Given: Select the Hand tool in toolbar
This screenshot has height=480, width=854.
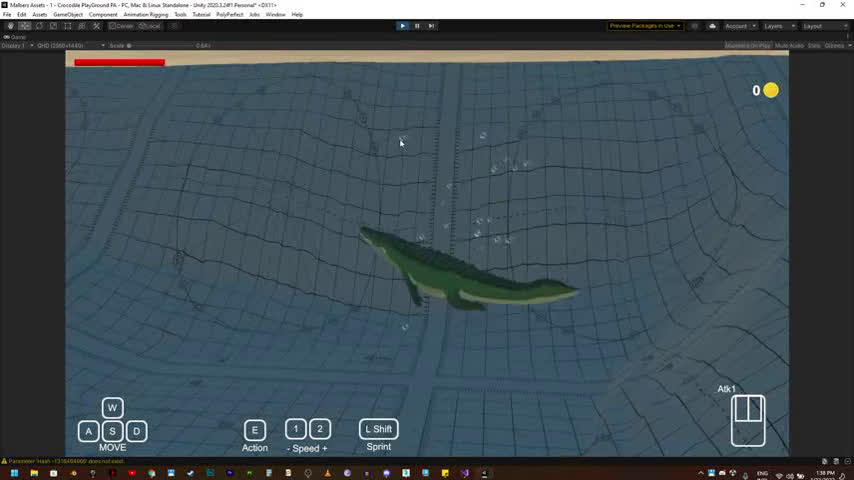Looking at the screenshot, I should coord(11,26).
